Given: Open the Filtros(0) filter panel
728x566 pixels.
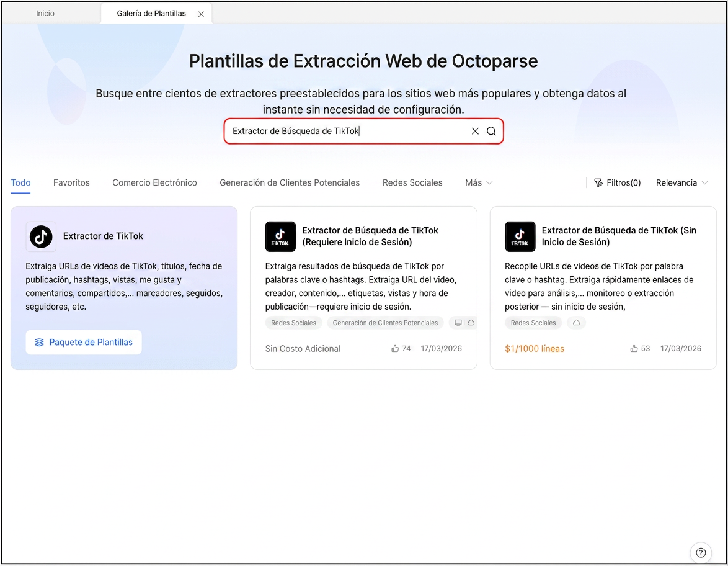Looking at the screenshot, I should pos(618,182).
